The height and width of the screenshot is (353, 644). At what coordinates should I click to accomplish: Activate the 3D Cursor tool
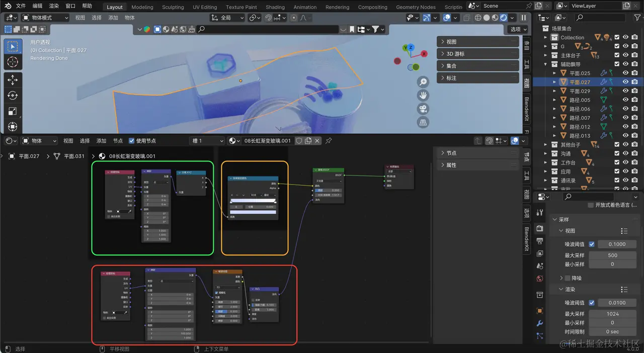point(13,62)
